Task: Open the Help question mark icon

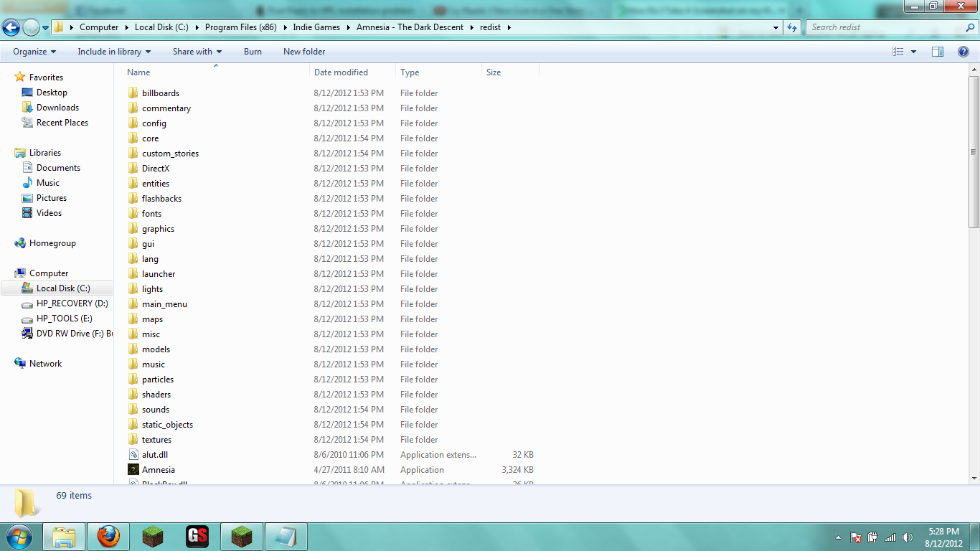Action: pyautogui.click(x=964, y=52)
